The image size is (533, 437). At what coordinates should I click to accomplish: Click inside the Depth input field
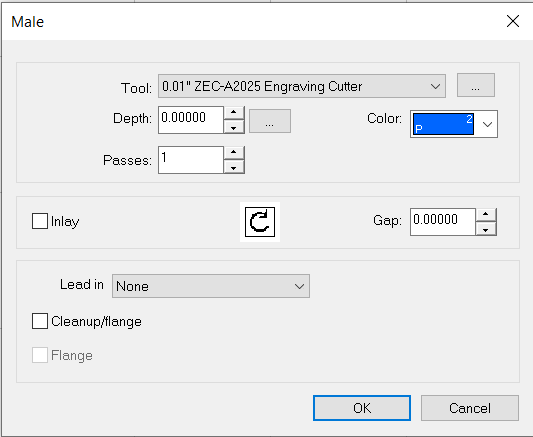click(191, 120)
